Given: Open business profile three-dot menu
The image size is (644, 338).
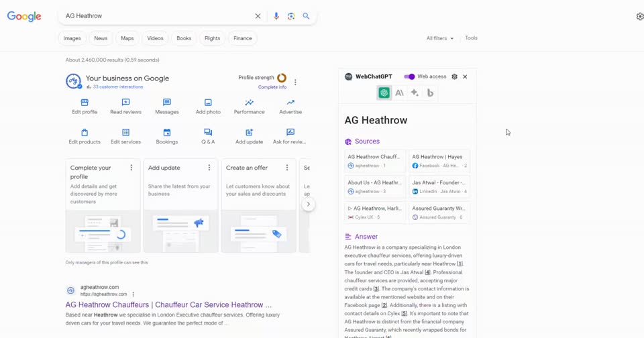Looking at the screenshot, I should coord(295,82).
